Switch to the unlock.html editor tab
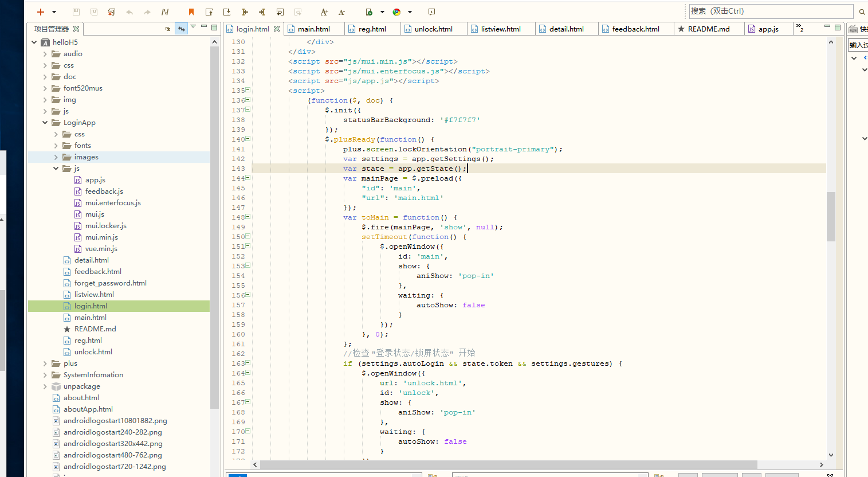 point(433,29)
